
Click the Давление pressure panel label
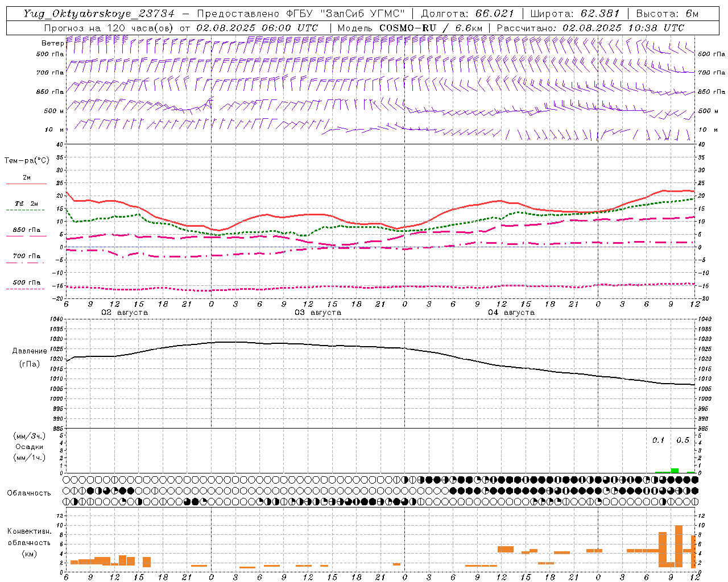click(x=30, y=351)
